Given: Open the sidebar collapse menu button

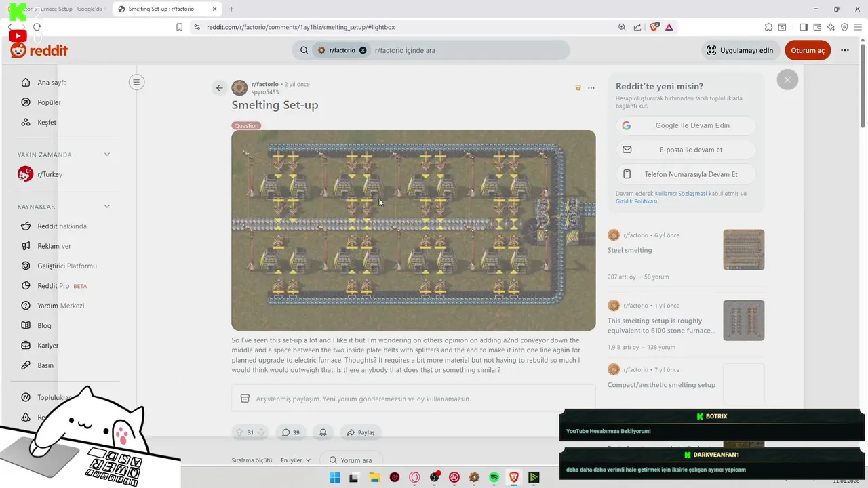Looking at the screenshot, I should pos(136,83).
